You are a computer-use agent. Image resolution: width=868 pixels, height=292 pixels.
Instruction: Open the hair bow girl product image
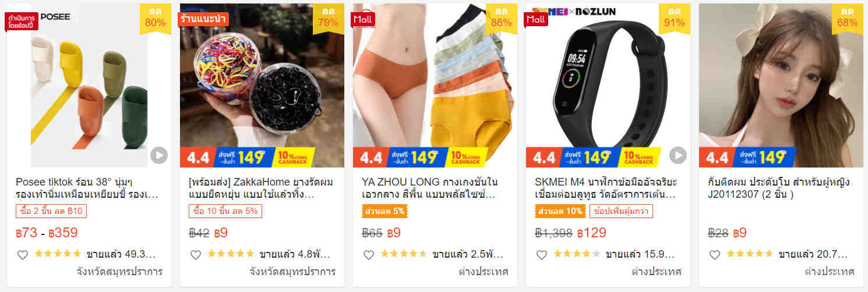[x=782, y=86]
